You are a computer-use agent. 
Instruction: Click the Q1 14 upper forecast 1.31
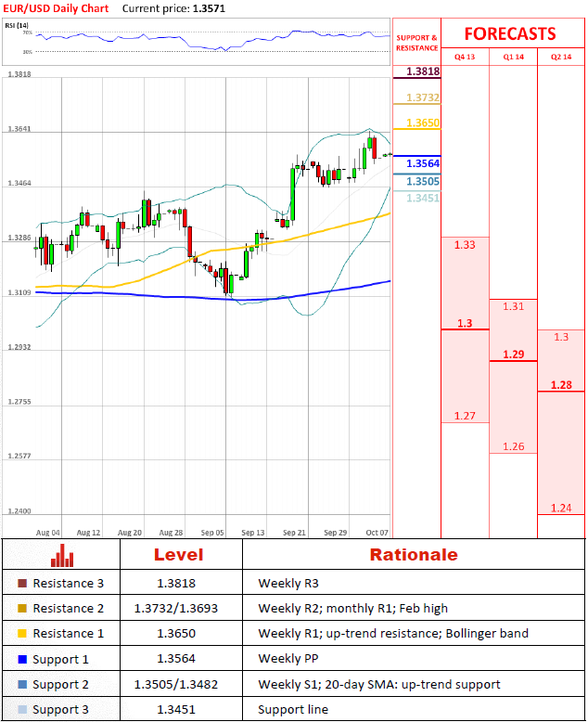tap(514, 306)
